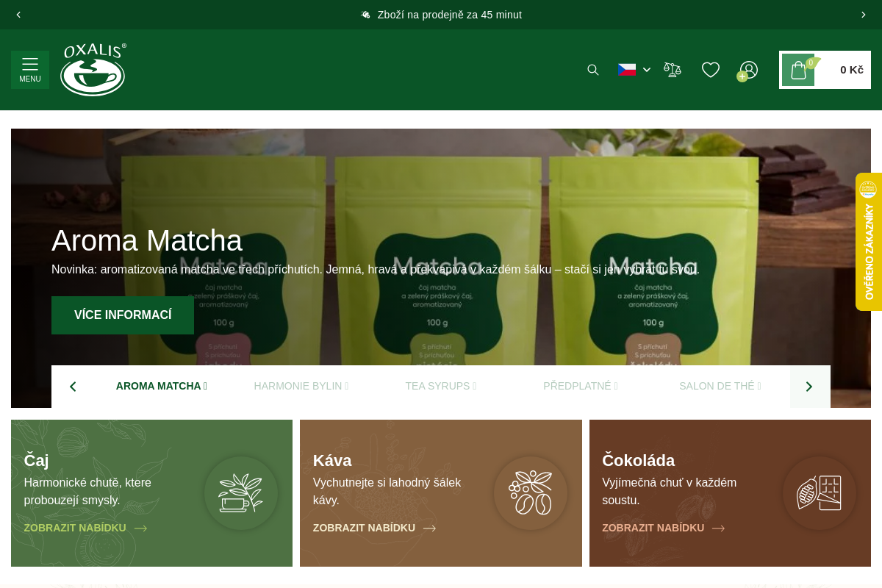882x588 pixels.
Task: Click the coffee beans category icon
Action: 530,493
